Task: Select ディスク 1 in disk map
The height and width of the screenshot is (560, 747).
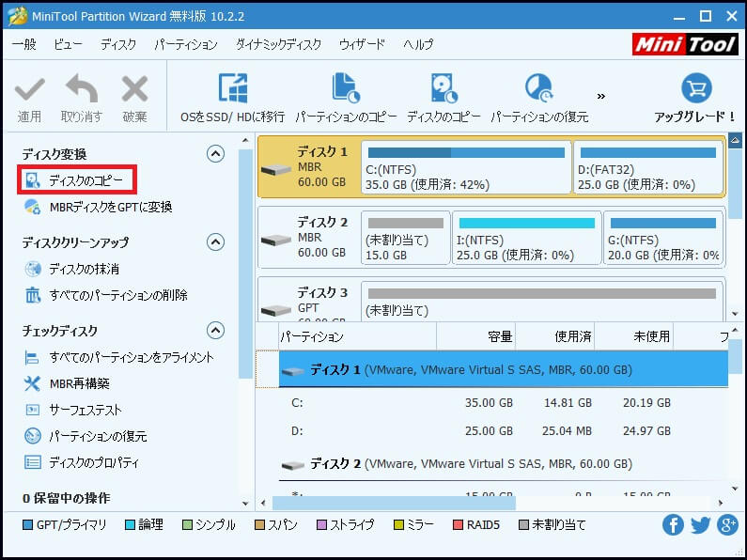Action: 309,166
